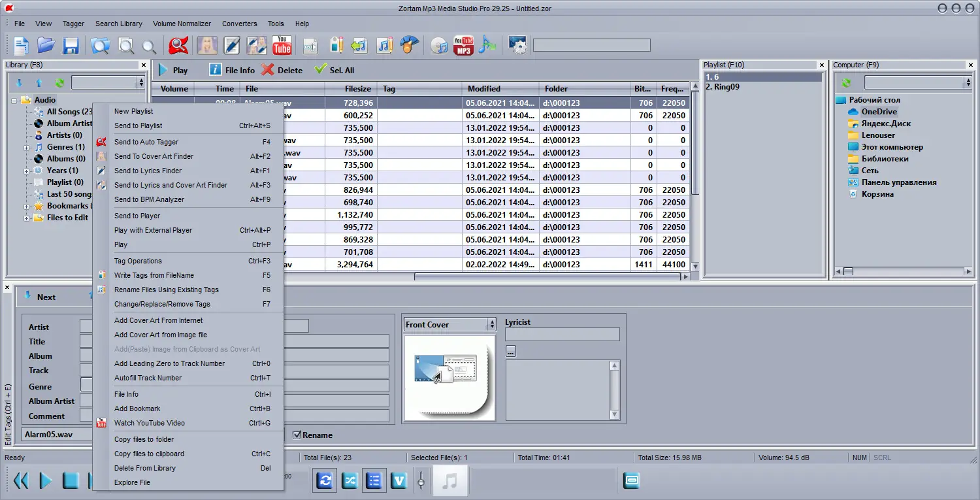
Task: Toggle the repeat playback button
Action: tap(325, 480)
